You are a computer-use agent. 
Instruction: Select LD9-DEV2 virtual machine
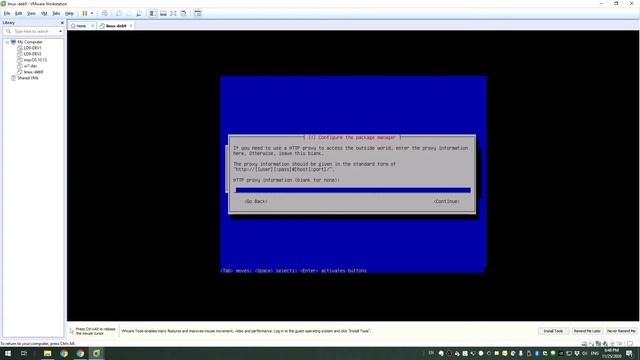[x=32, y=54]
